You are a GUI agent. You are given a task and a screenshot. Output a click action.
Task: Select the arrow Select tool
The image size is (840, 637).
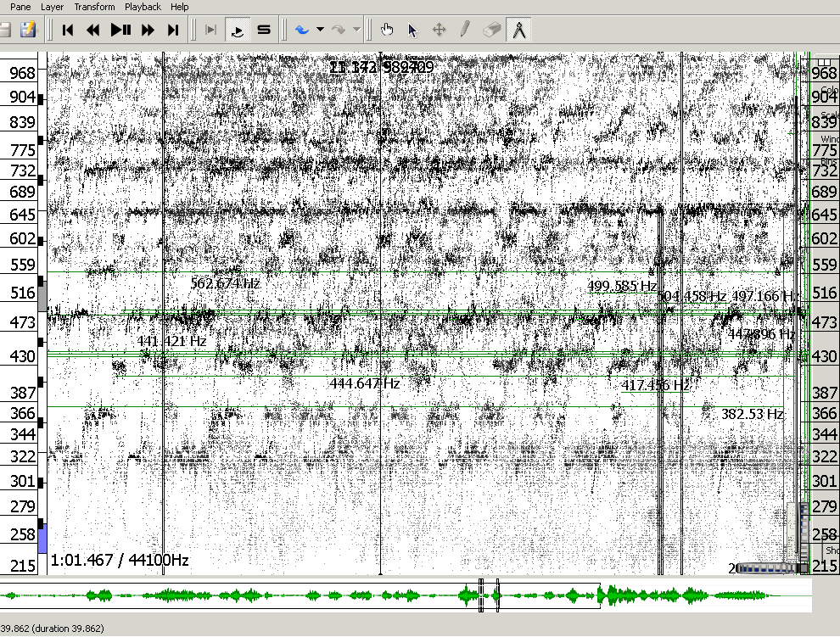point(413,31)
